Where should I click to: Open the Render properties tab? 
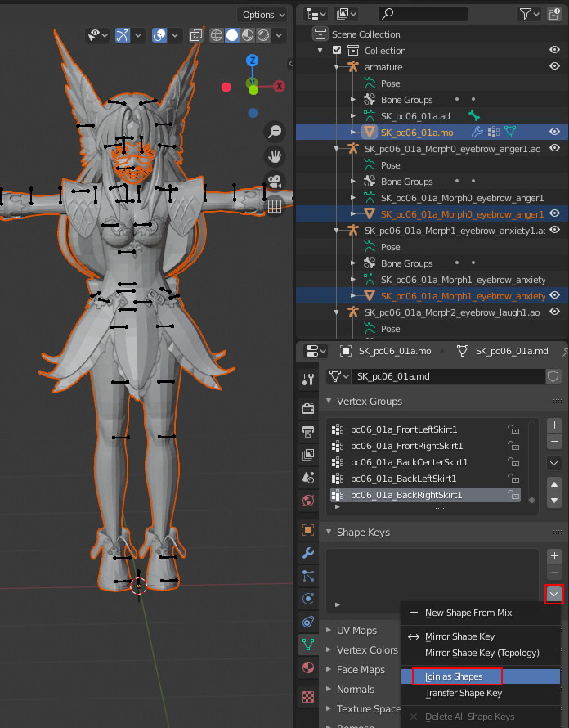308,408
